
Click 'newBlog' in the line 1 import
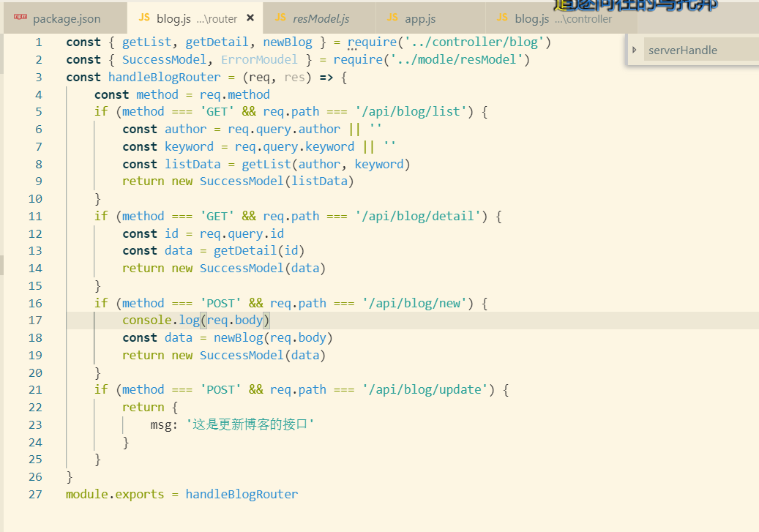click(x=288, y=42)
